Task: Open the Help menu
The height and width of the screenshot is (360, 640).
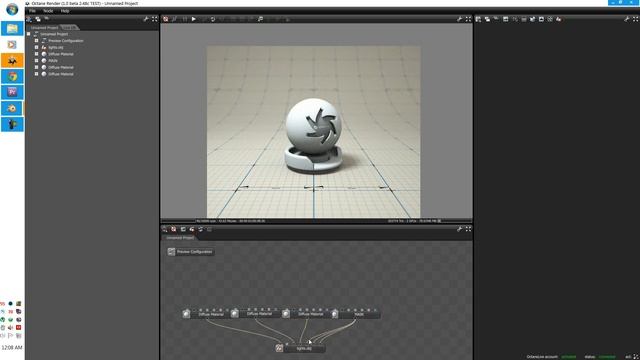Action: point(65,11)
